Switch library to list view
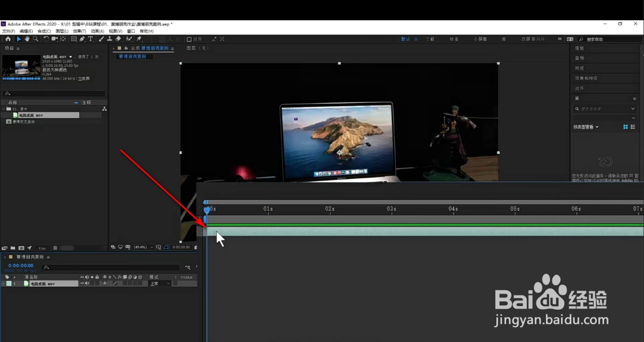The width and height of the screenshot is (644, 342). (633, 127)
